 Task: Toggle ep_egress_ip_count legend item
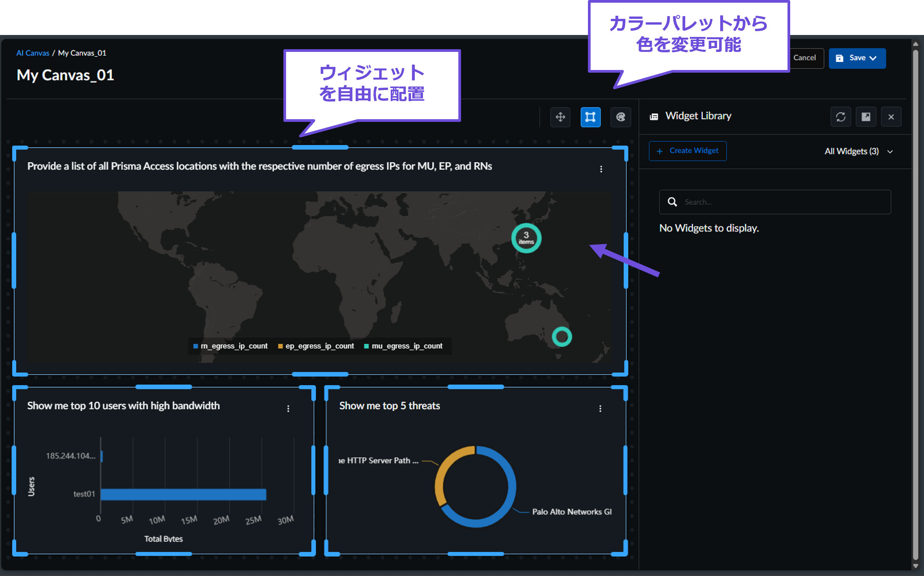tap(316, 346)
